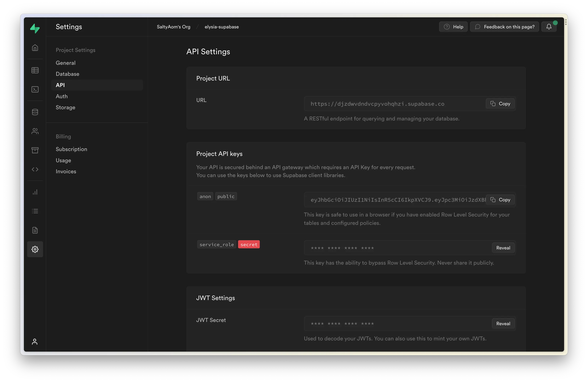Open Invoices billing page
The height and width of the screenshot is (382, 588).
66,171
